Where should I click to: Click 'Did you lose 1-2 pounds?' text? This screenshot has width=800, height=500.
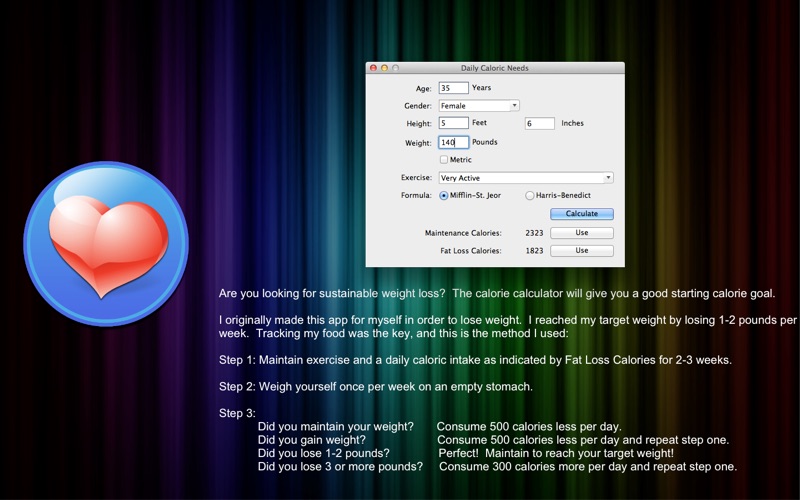tap(323, 453)
